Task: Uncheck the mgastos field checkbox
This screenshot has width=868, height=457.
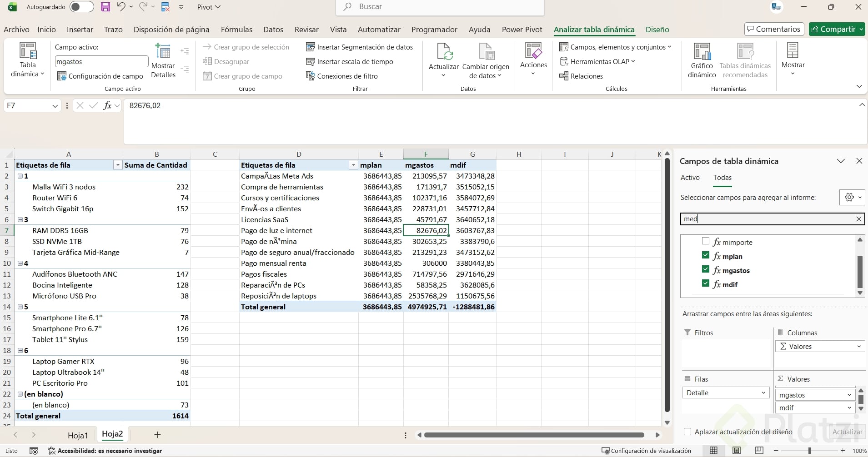Action: pos(706,269)
